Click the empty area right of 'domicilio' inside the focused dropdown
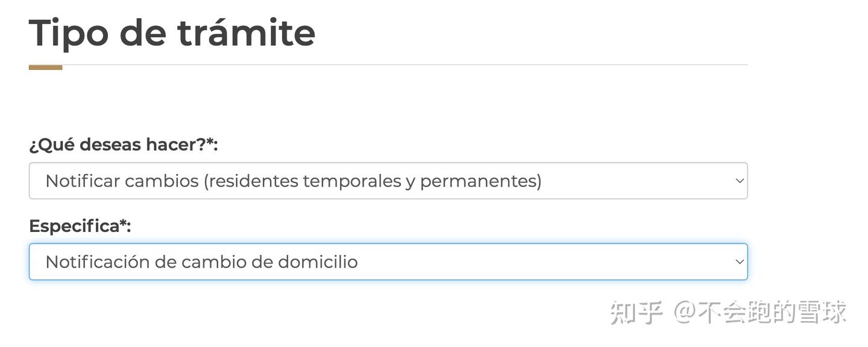This screenshot has height=347, width=868. click(x=542, y=262)
